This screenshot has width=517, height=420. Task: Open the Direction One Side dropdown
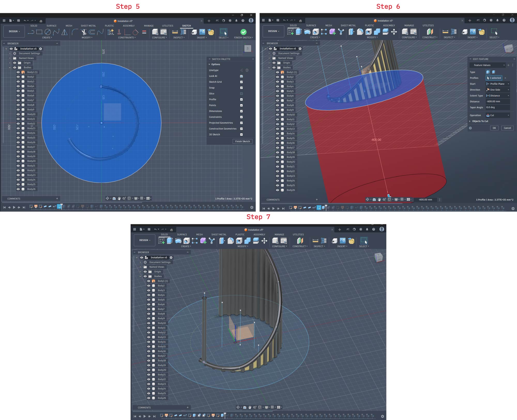[x=498, y=90]
